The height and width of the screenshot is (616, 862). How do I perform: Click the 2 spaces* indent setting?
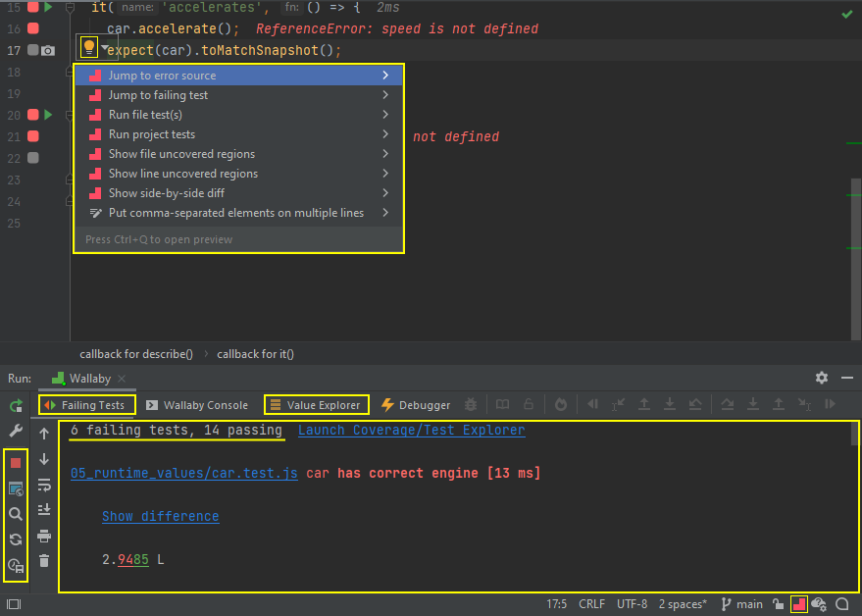[683, 604]
